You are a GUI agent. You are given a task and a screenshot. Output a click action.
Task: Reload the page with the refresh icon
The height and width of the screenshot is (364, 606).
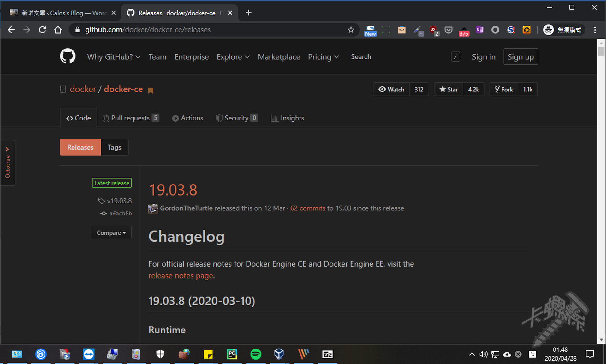[42, 30]
